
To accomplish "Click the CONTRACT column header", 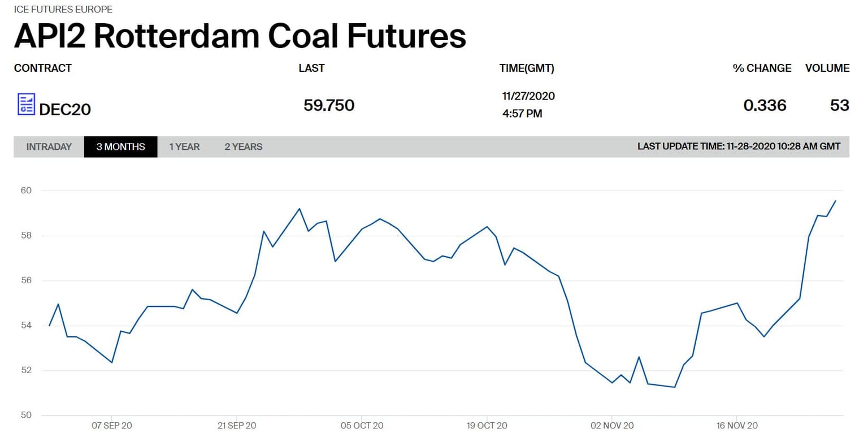I will (43, 68).
